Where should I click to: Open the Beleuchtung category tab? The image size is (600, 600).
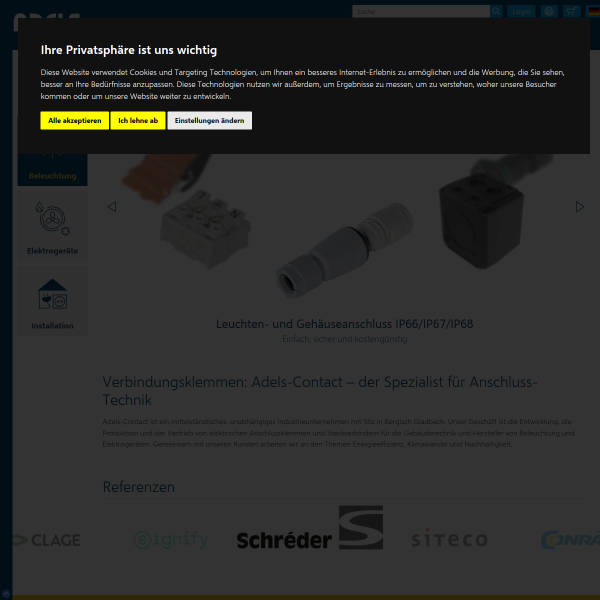point(52,170)
